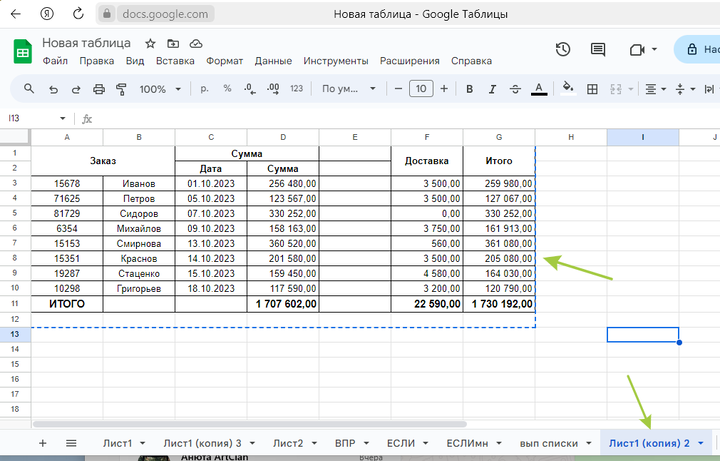Screen dimensions: 720x461
Task: Open more number formats 123
Action: pyautogui.click(x=297, y=89)
